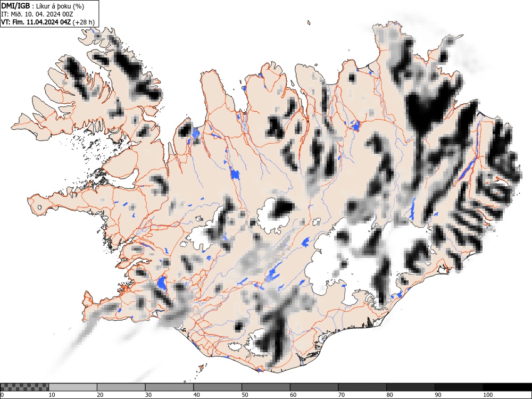Select the 'DMI/IGB' source label
The width and height of the screenshot is (532, 399).
[x=15, y=6]
